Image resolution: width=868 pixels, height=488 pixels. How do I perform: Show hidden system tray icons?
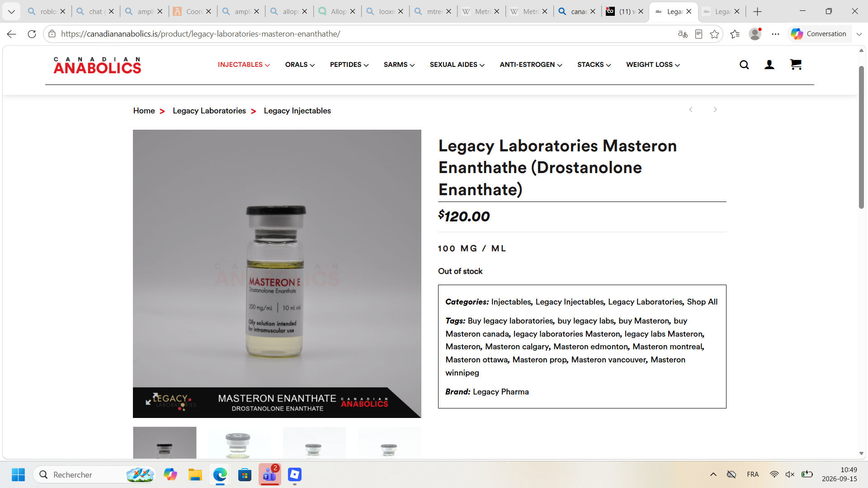pos(713,474)
